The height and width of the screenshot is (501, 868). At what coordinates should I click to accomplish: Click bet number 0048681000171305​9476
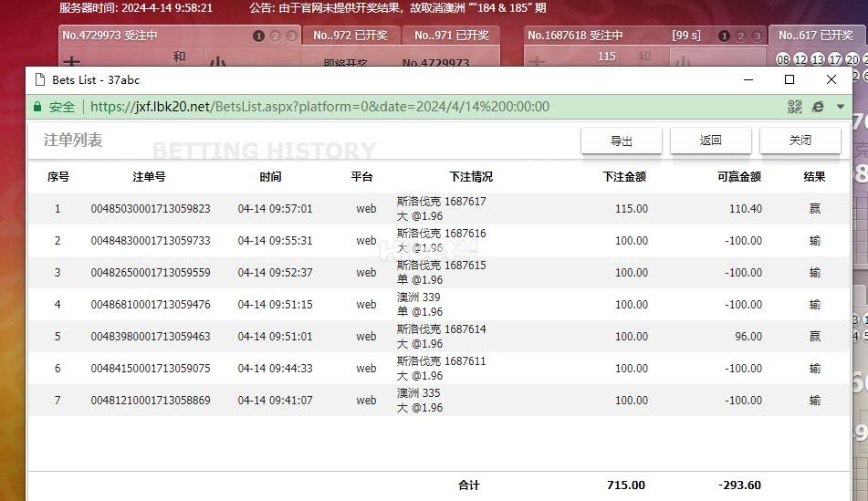[151, 305]
